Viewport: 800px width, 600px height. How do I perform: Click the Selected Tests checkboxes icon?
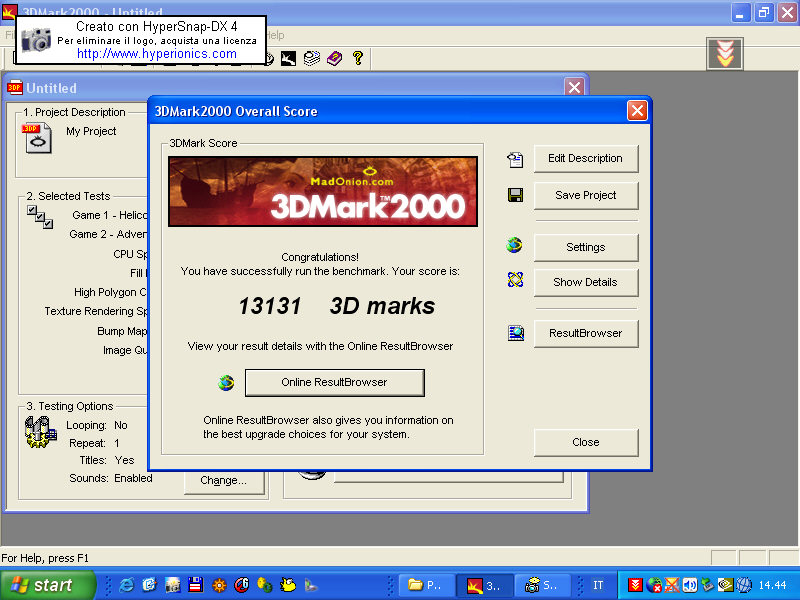(x=40, y=217)
